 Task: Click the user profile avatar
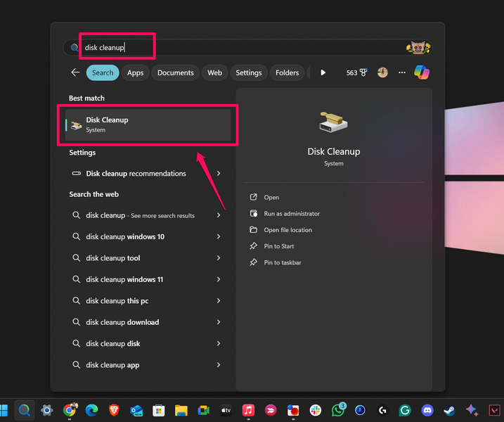point(382,72)
